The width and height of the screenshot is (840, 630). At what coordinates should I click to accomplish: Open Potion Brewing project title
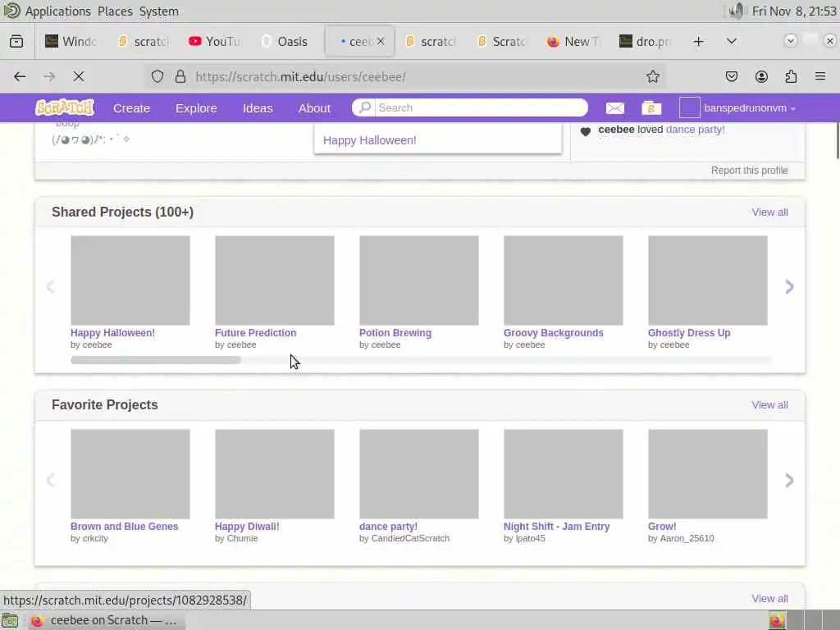[395, 333]
